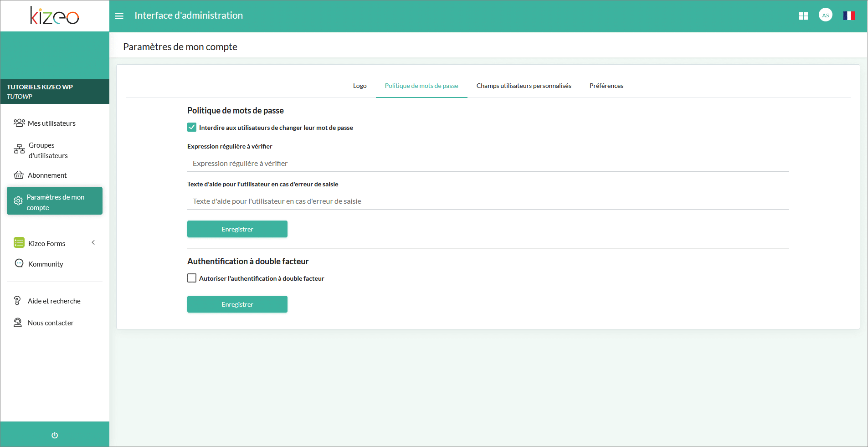The image size is (868, 447).
Task: Expand the Kizeo Forms chevron
Action: click(93, 242)
